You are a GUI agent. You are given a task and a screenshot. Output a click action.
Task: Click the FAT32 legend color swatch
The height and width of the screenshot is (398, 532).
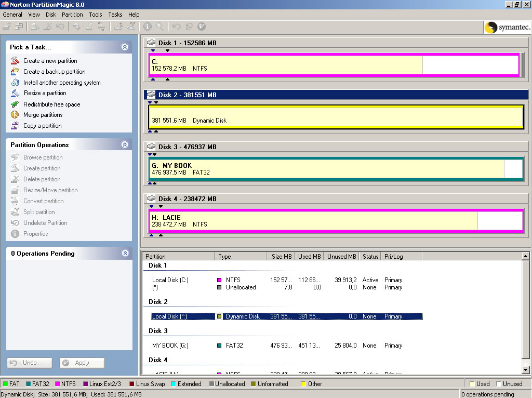(x=29, y=384)
